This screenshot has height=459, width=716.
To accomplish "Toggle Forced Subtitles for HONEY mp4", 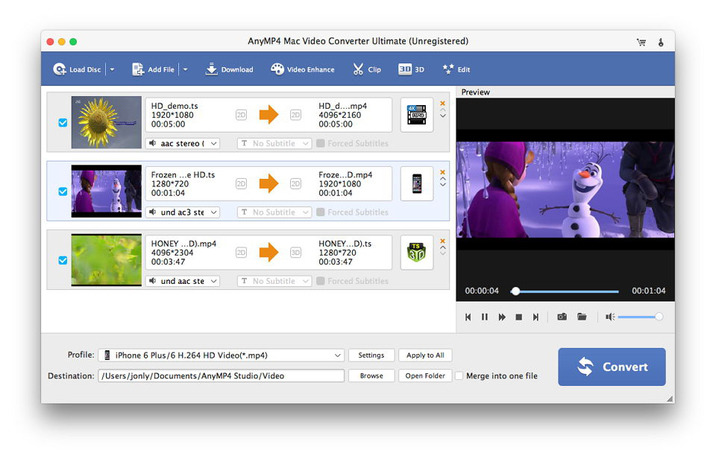I will tap(321, 281).
